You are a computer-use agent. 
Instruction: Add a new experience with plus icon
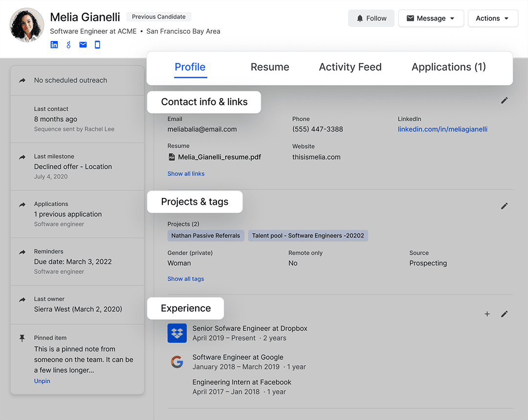tap(487, 314)
